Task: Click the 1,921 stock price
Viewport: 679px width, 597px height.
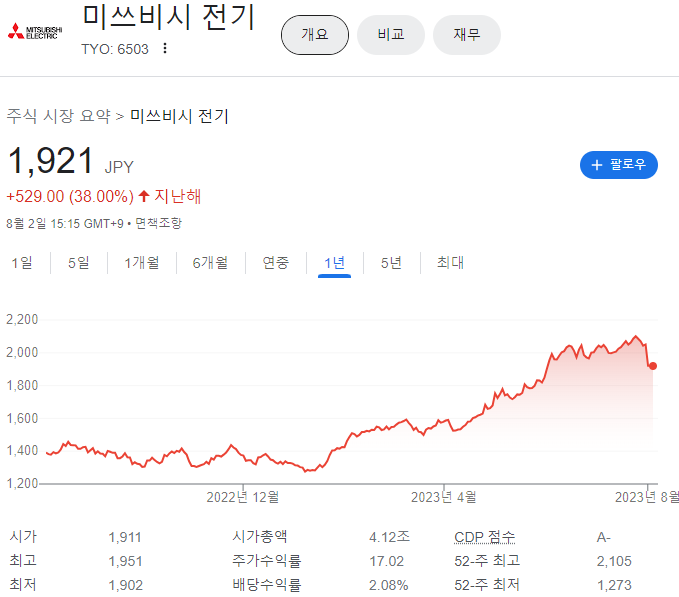Action: tap(51, 160)
